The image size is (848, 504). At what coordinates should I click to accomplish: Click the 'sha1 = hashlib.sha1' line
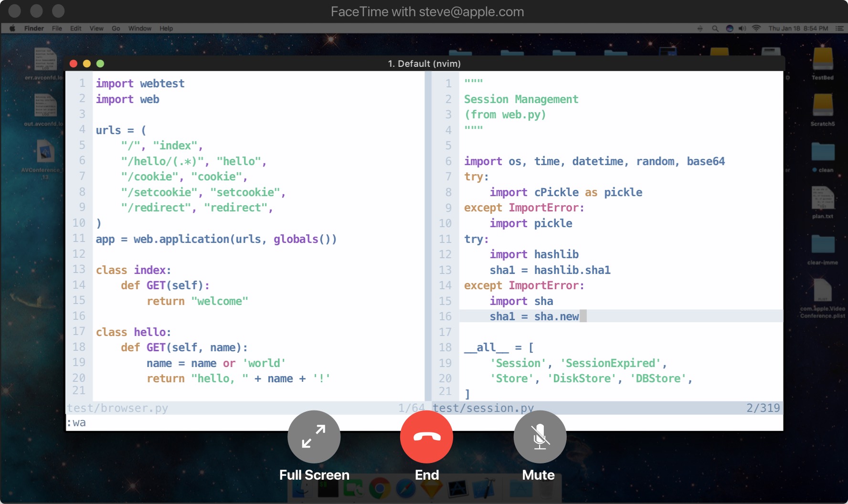coord(550,270)
